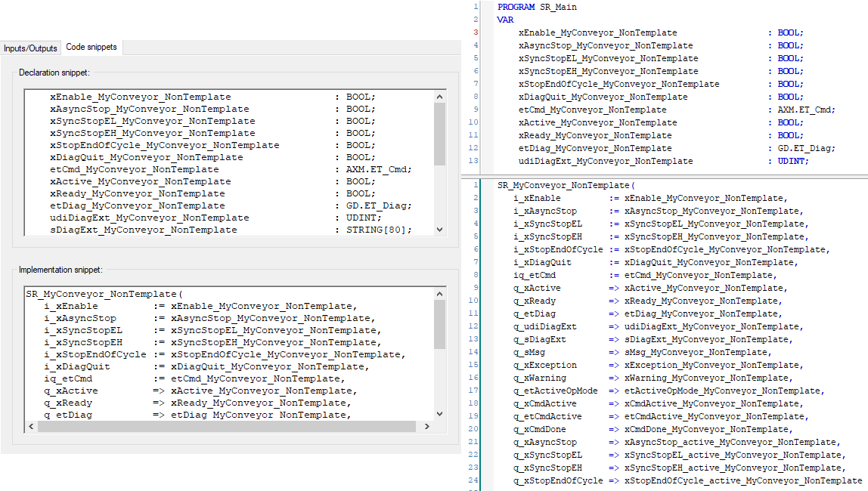Viewport: 868px width, 491px height.
Task: Click line number 24 in implementation editor gutter
Action: point(474,480)
